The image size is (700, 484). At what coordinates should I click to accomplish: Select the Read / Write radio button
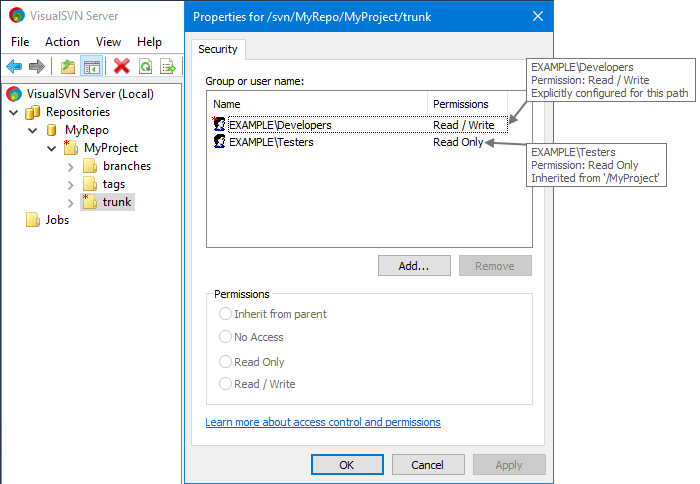[225, 384]
